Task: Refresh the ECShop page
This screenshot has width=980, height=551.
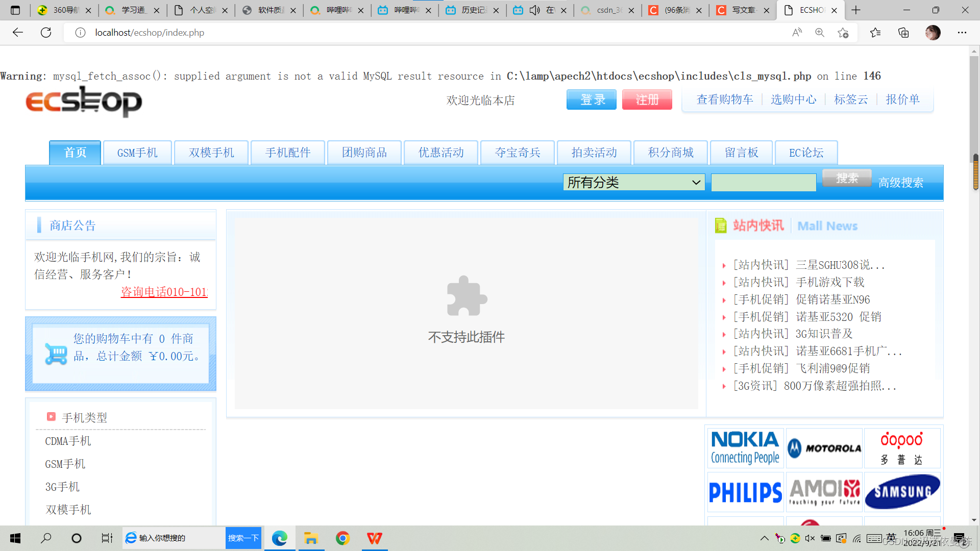Action: pyautogui.click(x=45, y=32)
